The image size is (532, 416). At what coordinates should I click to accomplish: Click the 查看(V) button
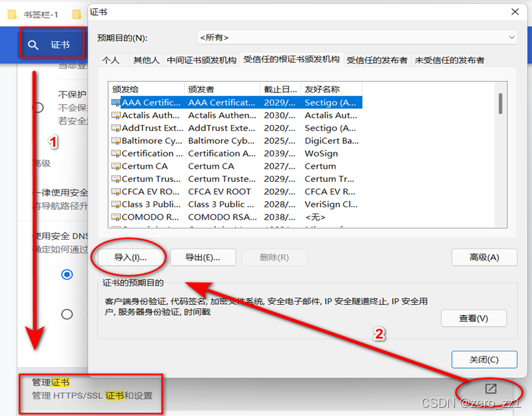point(474,319)
